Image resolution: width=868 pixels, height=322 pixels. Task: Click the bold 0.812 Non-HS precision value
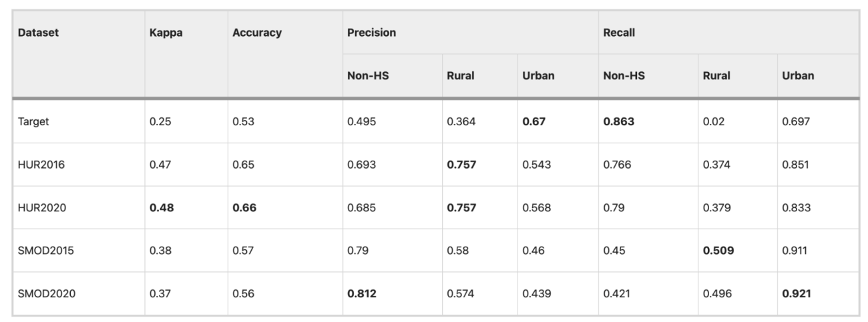(362, 294)
